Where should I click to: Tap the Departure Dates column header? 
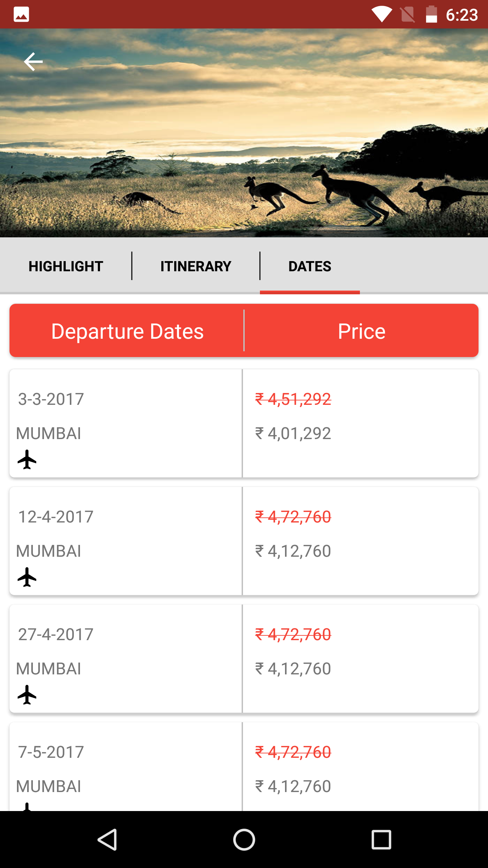(127, 331)
